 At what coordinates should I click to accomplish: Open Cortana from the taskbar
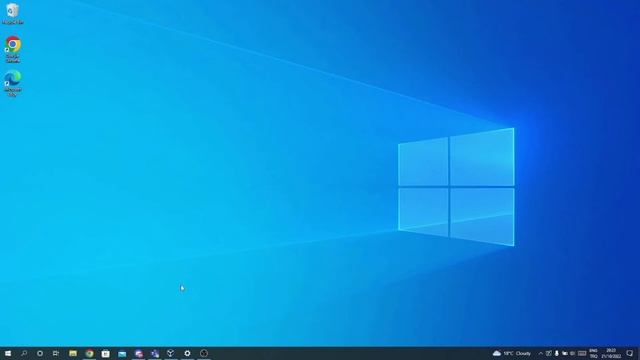coord(40,353)
